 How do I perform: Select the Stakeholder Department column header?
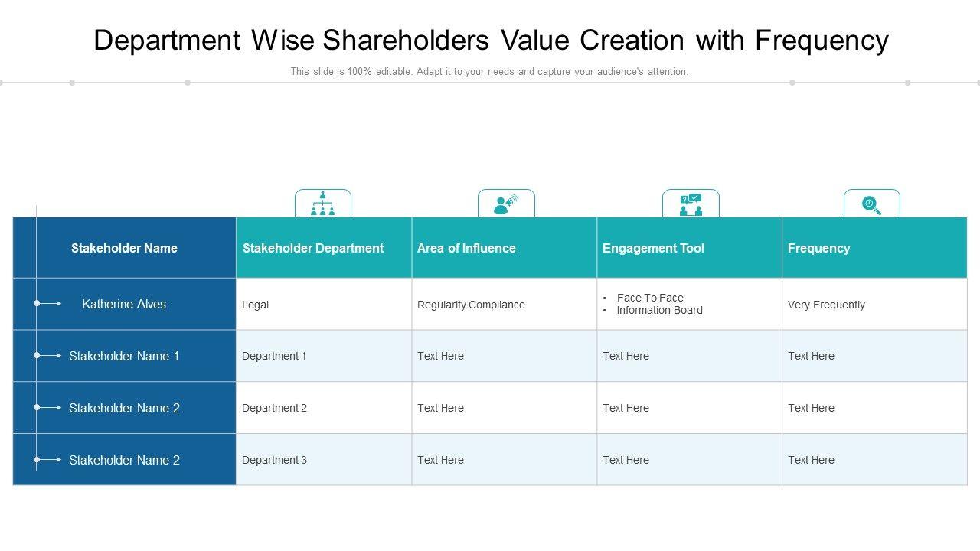click(x=313, y=248)
